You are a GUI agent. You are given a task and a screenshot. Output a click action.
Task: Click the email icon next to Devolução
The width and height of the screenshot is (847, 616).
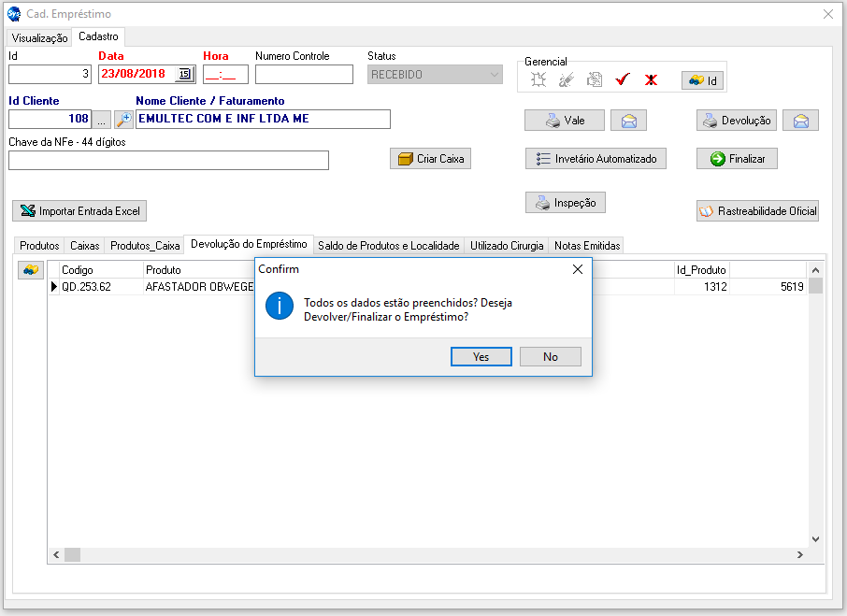801,121
